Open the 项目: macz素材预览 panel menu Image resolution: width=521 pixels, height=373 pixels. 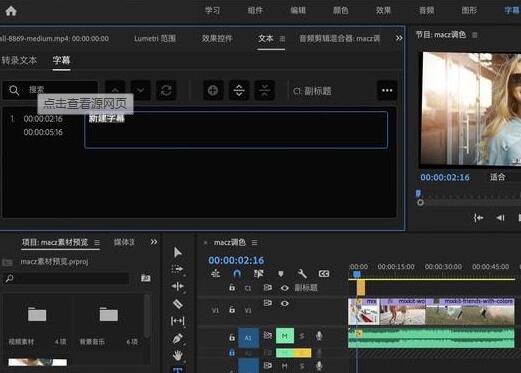click(x=97, y=243)
